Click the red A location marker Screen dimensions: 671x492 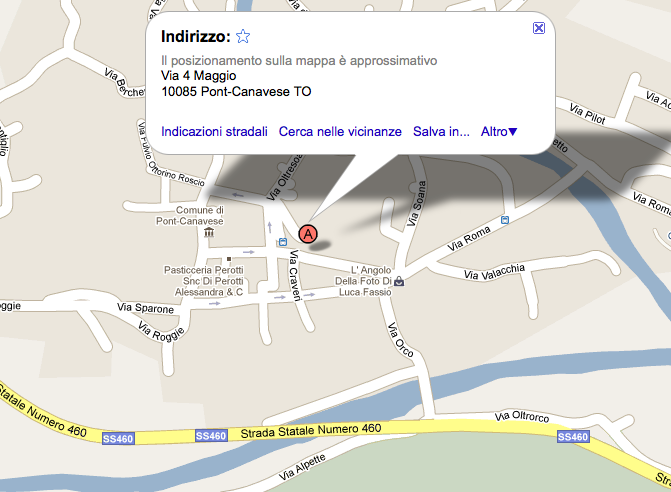click(x=308, y=234)
